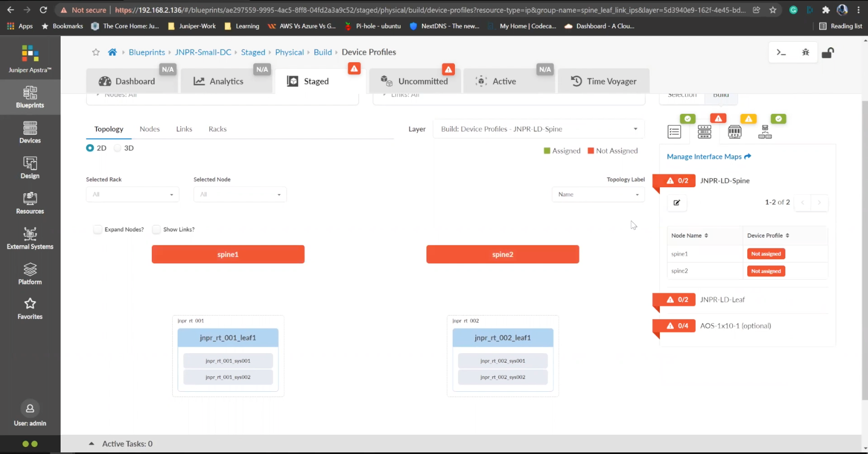Screen dimensions: 868x454
Task: Click Blueprints in the breadcrumb
Action: 147,52
